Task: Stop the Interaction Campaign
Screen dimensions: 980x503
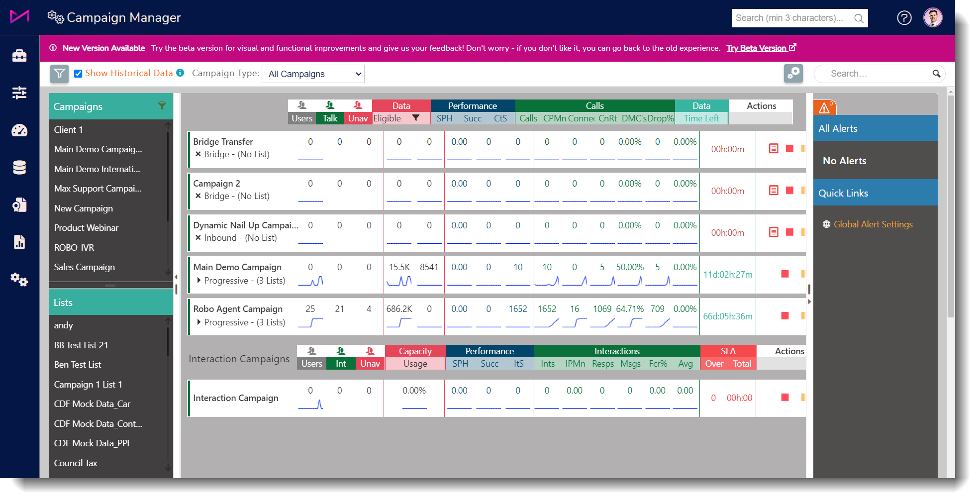Action: click(785, 397)
